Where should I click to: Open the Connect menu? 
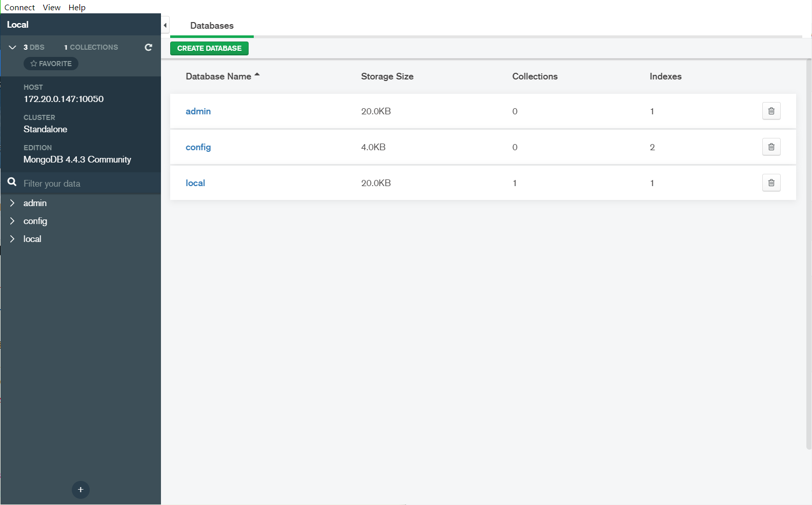[19, 7]
